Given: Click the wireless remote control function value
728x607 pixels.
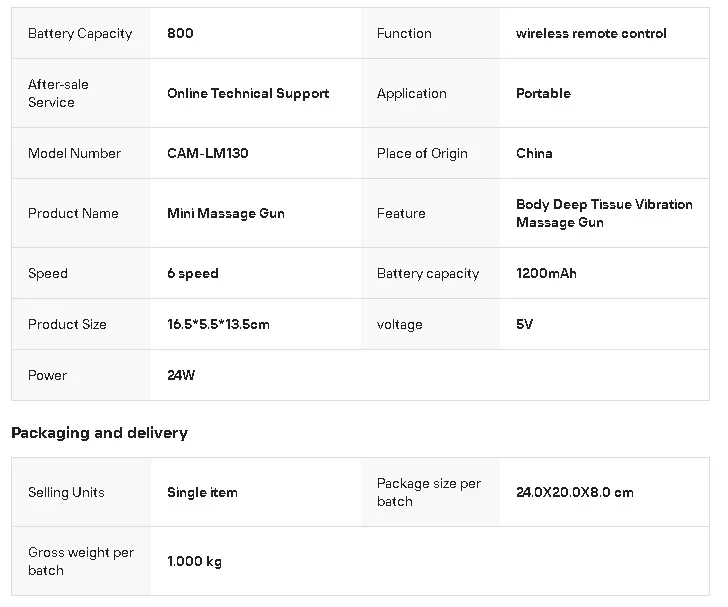Looking at the screenshot, I should click(x=591, y=33).
